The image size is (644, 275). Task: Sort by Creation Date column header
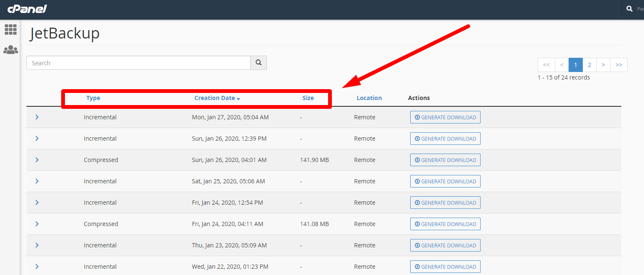215,98
